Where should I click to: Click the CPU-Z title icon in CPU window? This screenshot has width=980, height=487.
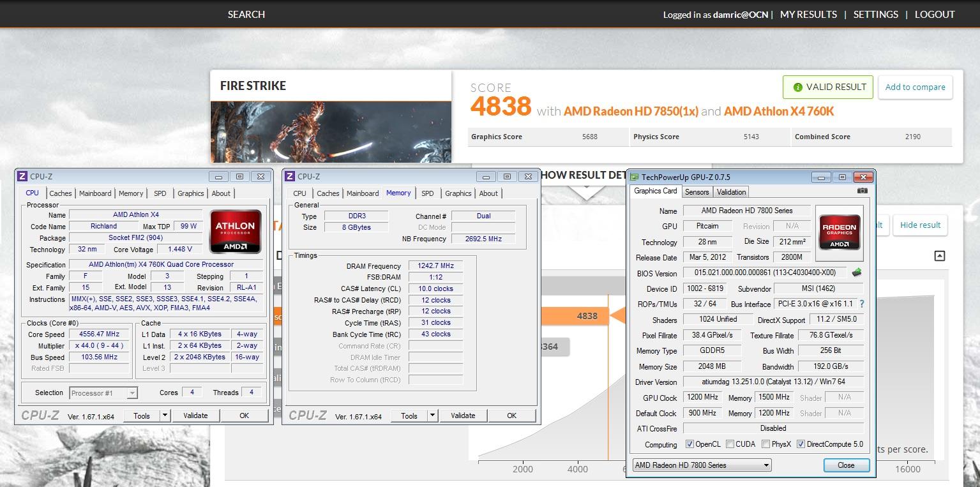[x=22, y=176]
